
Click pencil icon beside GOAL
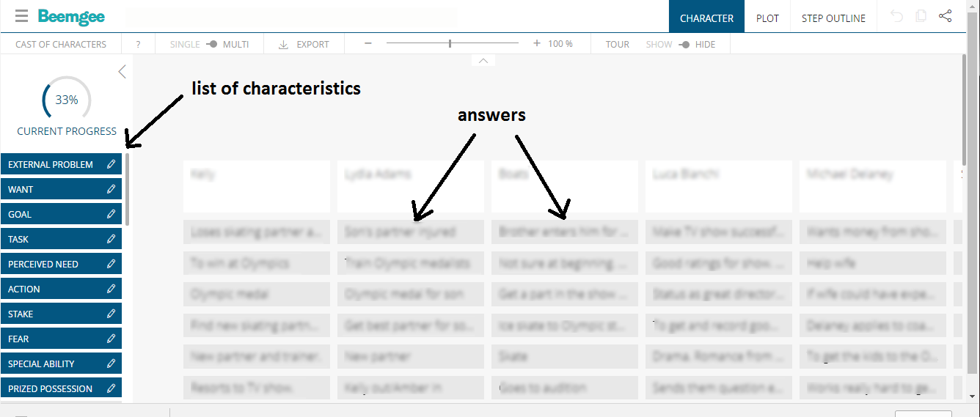(x=111, y=214)
